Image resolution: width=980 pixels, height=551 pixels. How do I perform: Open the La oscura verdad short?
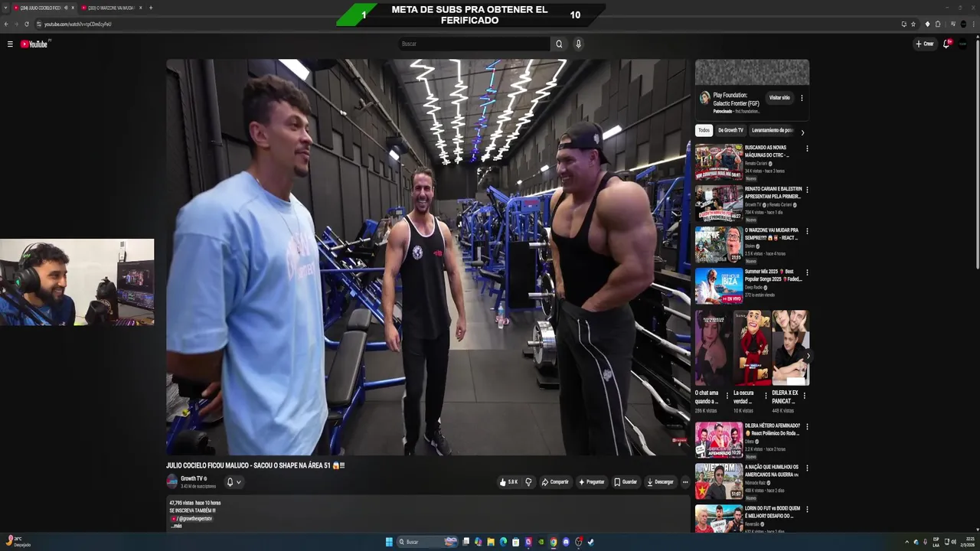tap(751, 347)
